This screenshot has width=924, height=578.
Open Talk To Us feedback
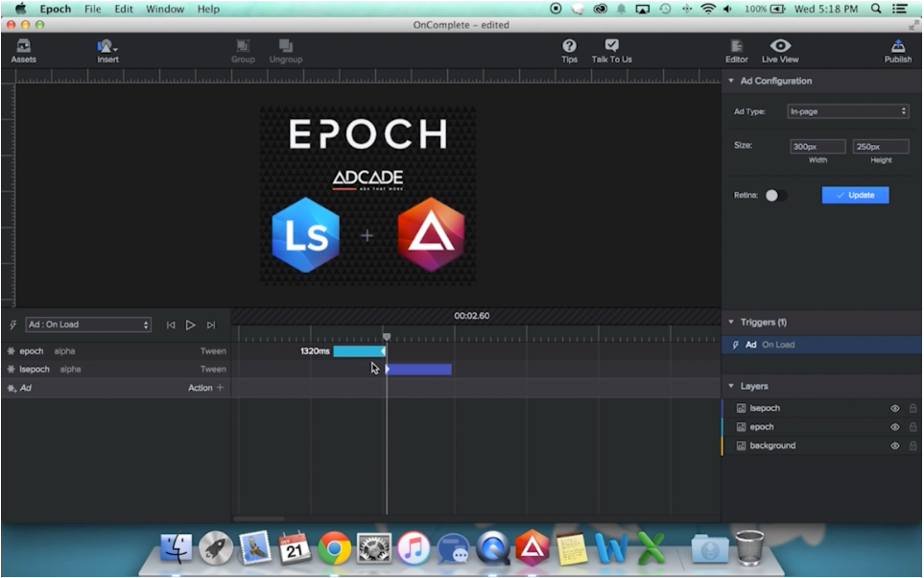coord(611,51)
